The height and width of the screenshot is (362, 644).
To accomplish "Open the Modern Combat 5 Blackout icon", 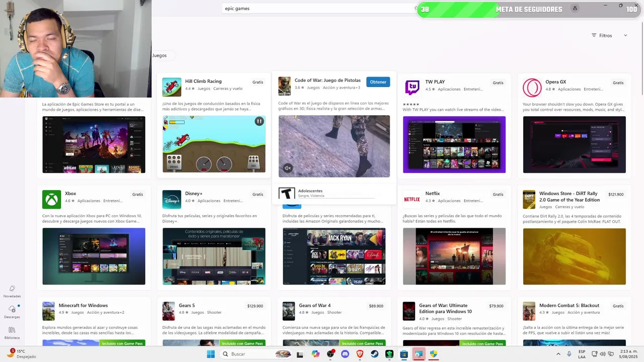I will click(x=529, y=311).
